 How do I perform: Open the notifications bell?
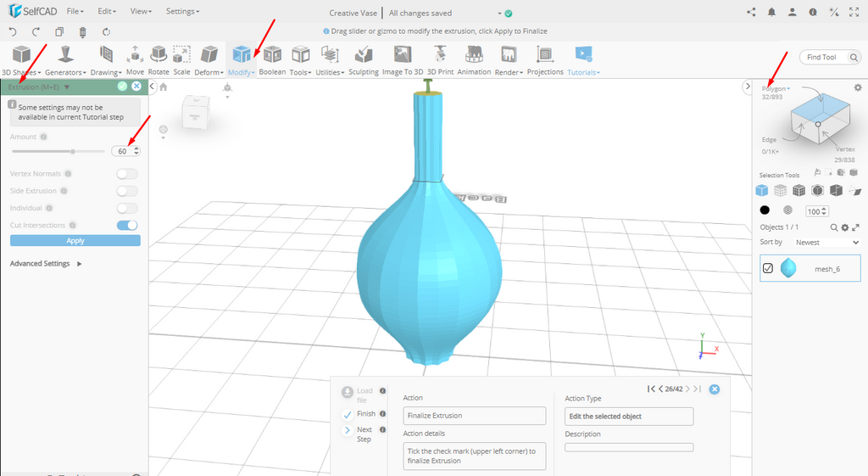click(x=771, y=12)
